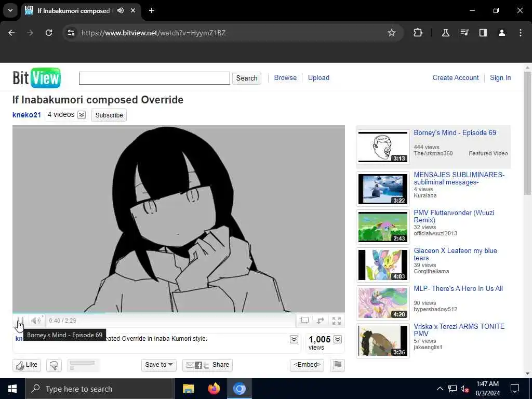Open PMV Flutterwonder (Wuuzi Remix) link
Image resolution: width=532 pixels, height=399 pixels.
454,216
